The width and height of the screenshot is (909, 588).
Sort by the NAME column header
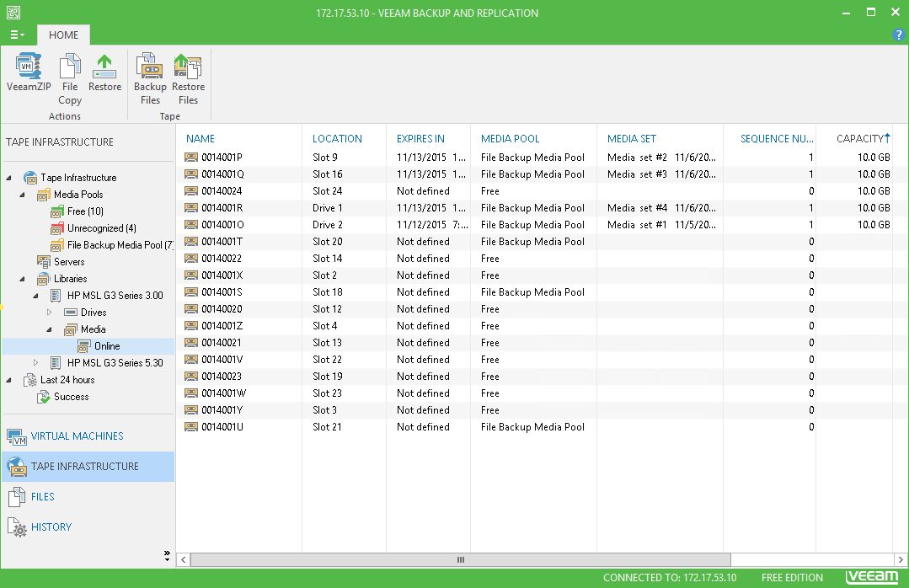200,139
